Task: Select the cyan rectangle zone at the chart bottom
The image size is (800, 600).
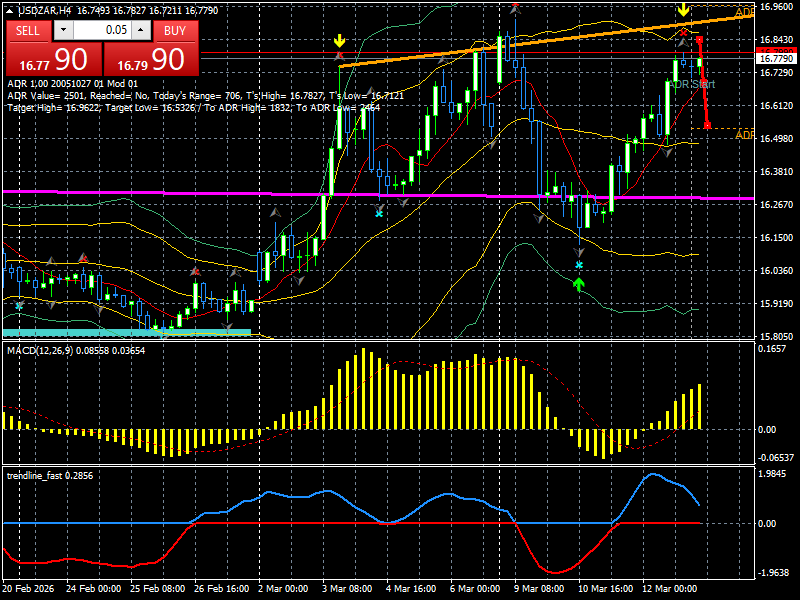Action: pyautogui.click(x=127, y=333)
